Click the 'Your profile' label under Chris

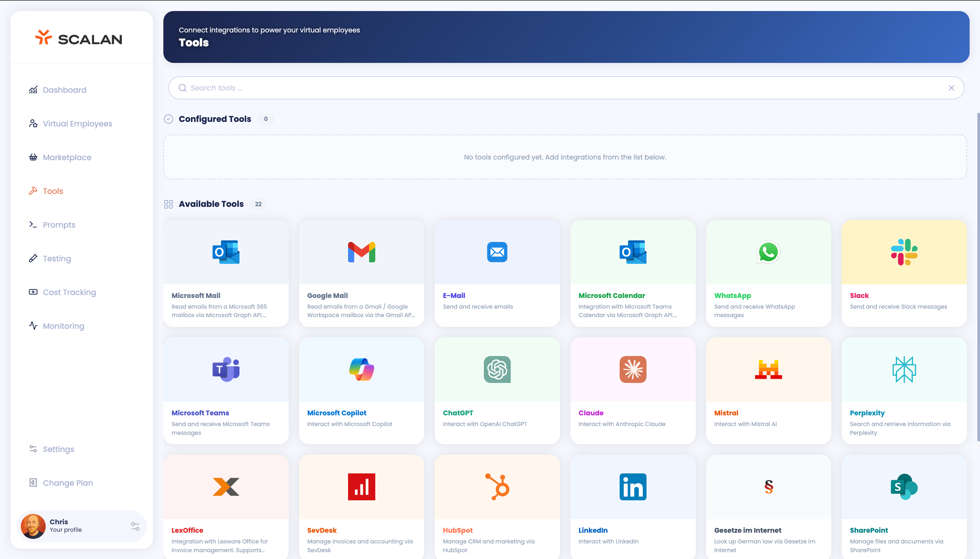tap(65, 530)
